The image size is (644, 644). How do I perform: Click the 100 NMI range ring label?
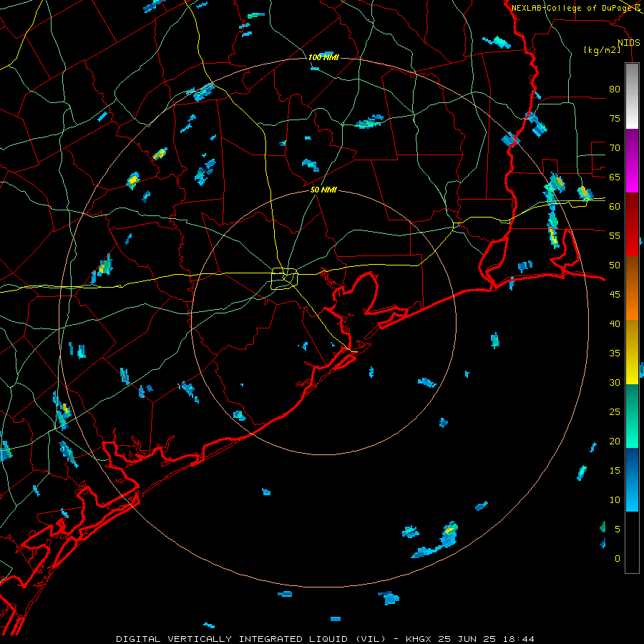[x=323, y=57]
